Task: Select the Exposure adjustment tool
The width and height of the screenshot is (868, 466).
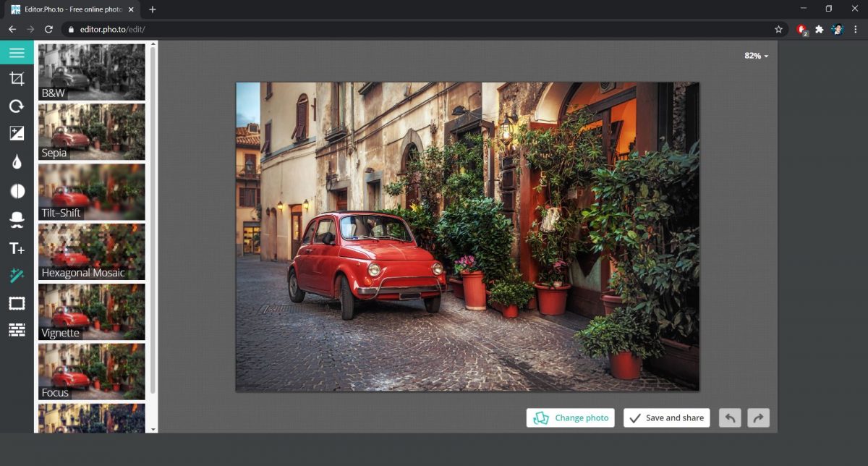Action: [17, 134]
